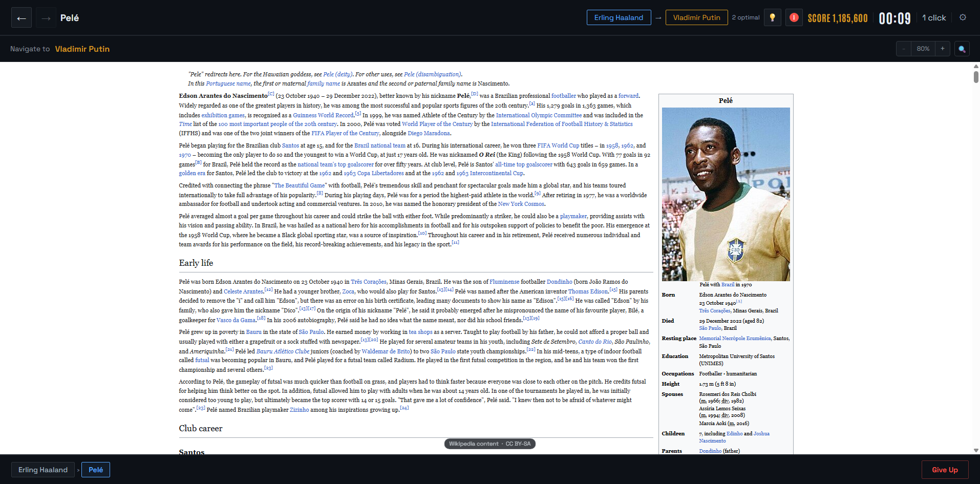Follow the Diego Maradona link
Screen dimensions: 980x484
click(429, 133)
